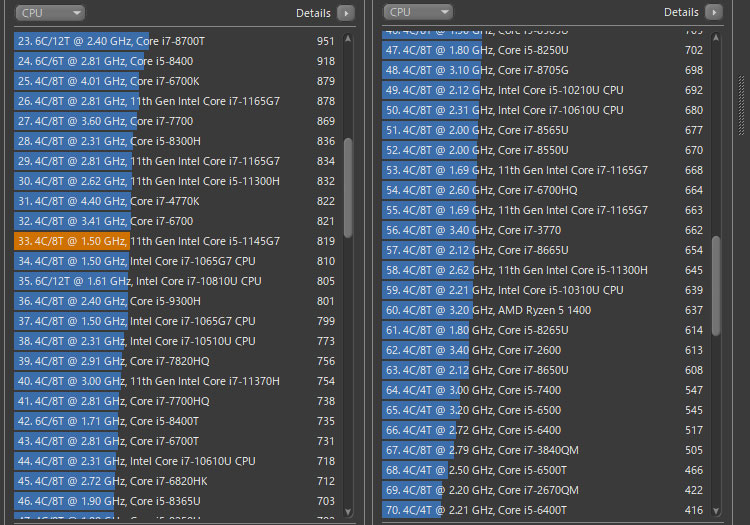Select rank 45 Core i7-6820HK row
750x525 pixels.
tap(175, 481)
